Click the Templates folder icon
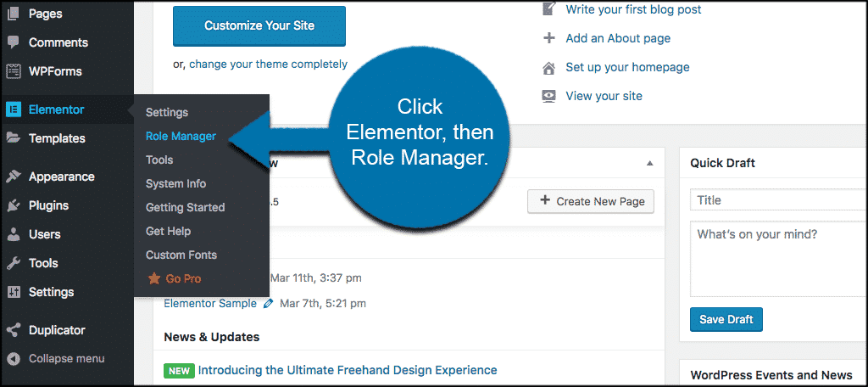The image size is (868, 387). (x=13, y=138)
